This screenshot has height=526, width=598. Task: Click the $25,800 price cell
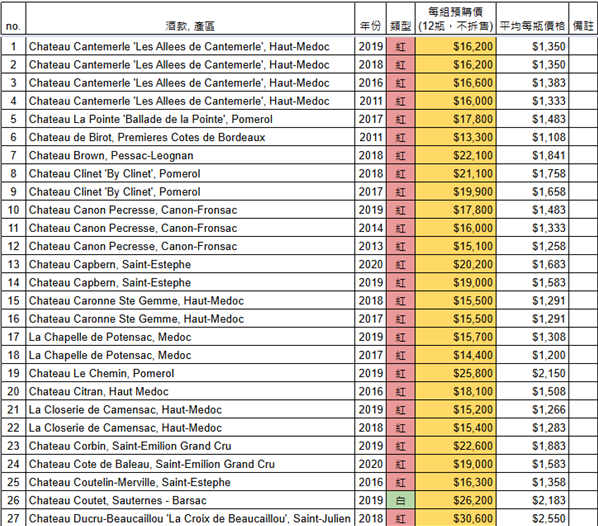456,373
